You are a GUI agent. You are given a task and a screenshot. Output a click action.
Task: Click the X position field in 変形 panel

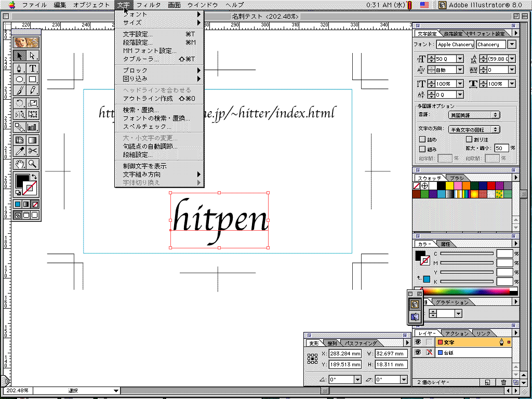[345, 354]
